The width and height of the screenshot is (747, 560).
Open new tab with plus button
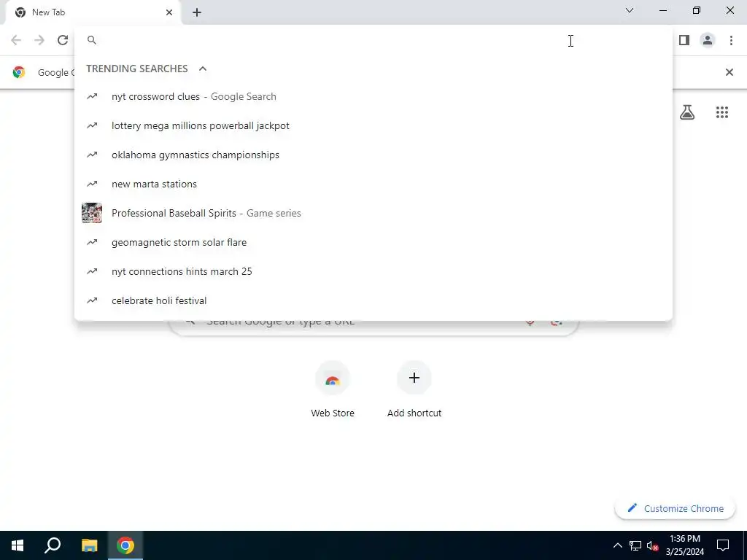coord(197,12)
